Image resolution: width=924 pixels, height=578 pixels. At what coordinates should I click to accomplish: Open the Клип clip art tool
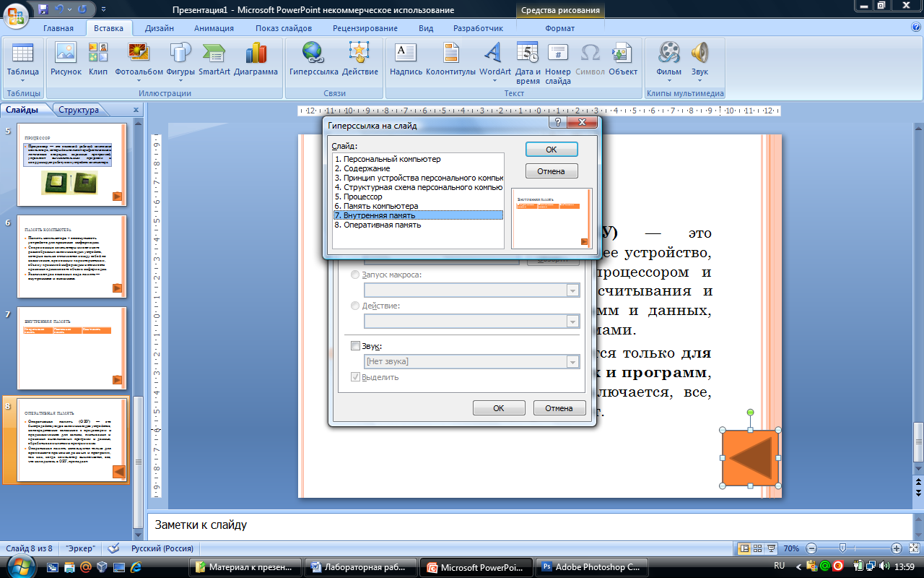pyautogui.click(x=98, y=59)
